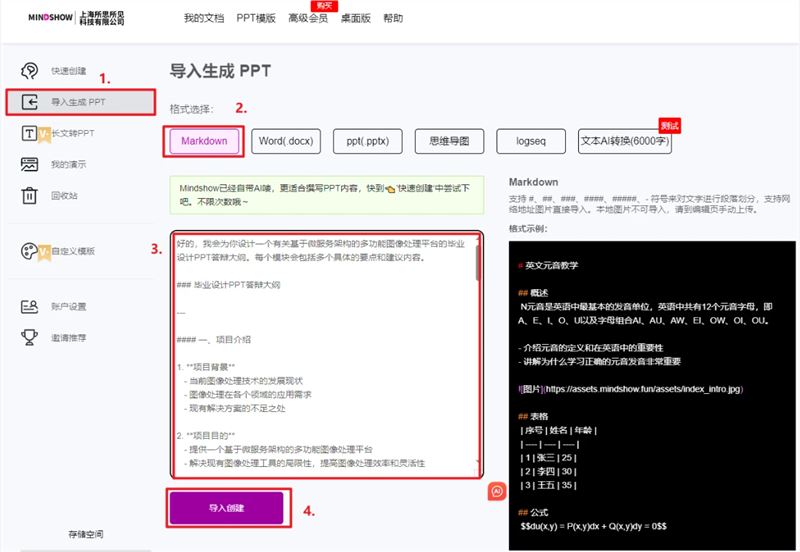
Task: Choose the Word(.docx) format option
Action: pyautogui.click(x=286, y=141)
